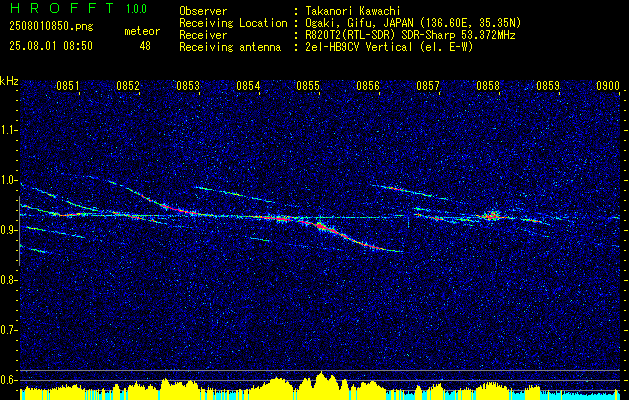Click the 0853 time marker
The image size is (629, 400).
coord(188,86)
